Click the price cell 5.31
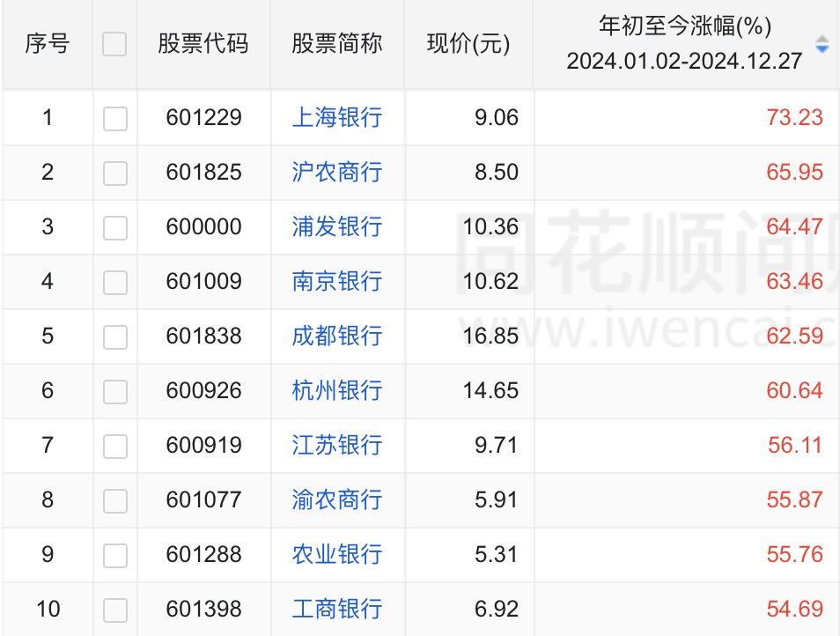The width and height of the screenshot is (840, 636). (497, 555)
